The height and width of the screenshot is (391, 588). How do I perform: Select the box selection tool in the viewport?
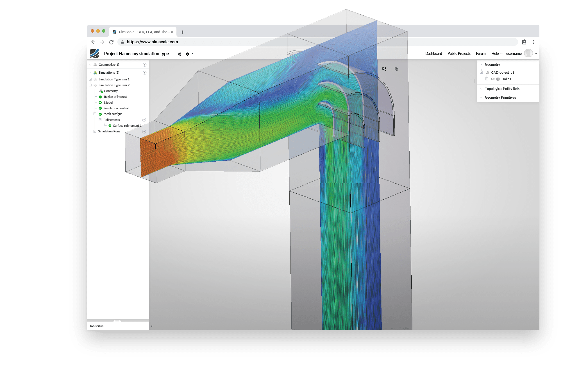[x=384, y=69]
